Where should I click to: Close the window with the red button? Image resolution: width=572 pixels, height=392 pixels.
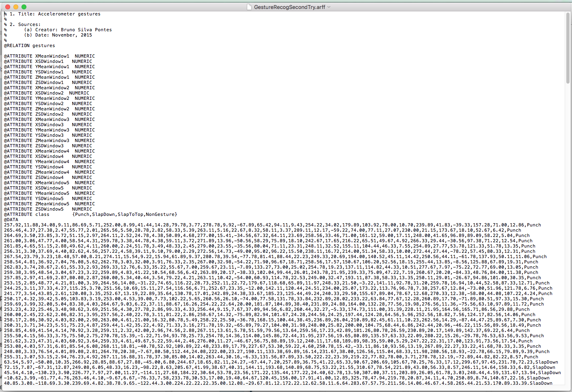click(8, 7)
